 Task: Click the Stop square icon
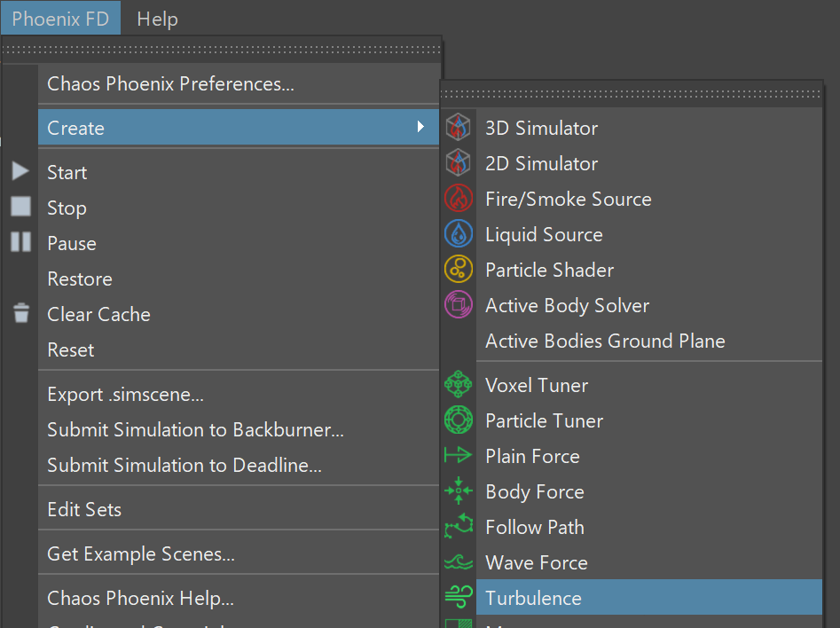point(20,207)
